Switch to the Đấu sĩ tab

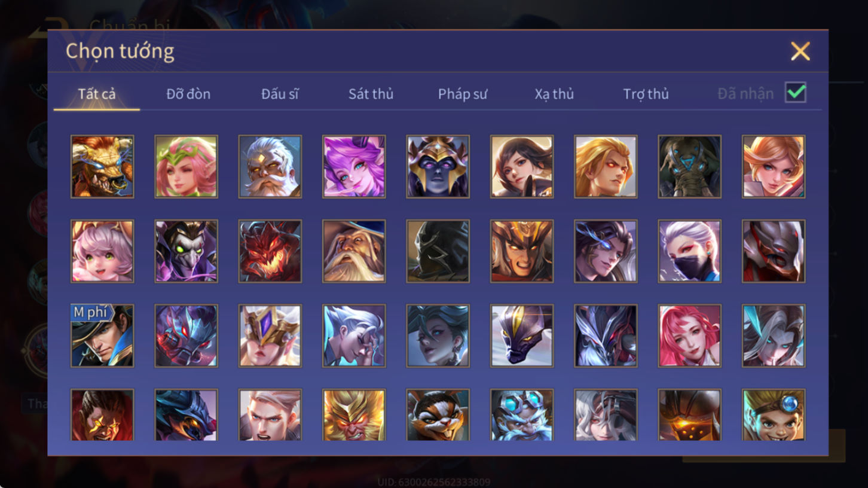(280, 94)
